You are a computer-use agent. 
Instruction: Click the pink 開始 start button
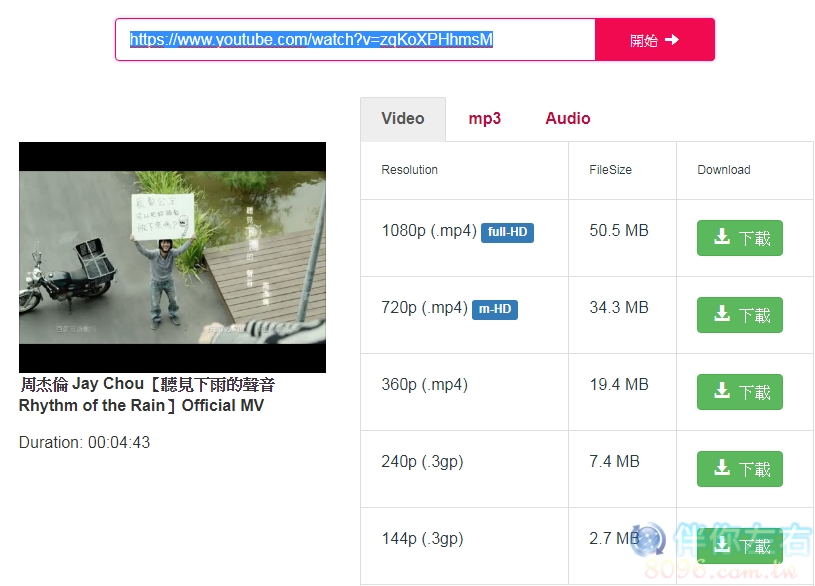654,40
